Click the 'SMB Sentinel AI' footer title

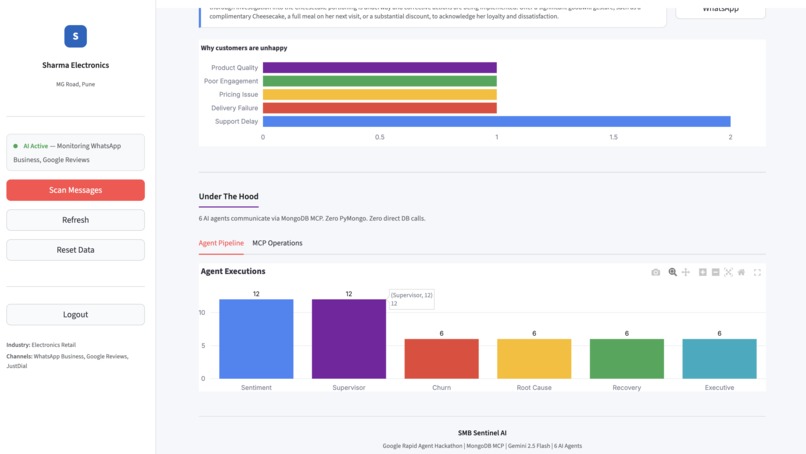pyautogui.click(x=482, y=433)
